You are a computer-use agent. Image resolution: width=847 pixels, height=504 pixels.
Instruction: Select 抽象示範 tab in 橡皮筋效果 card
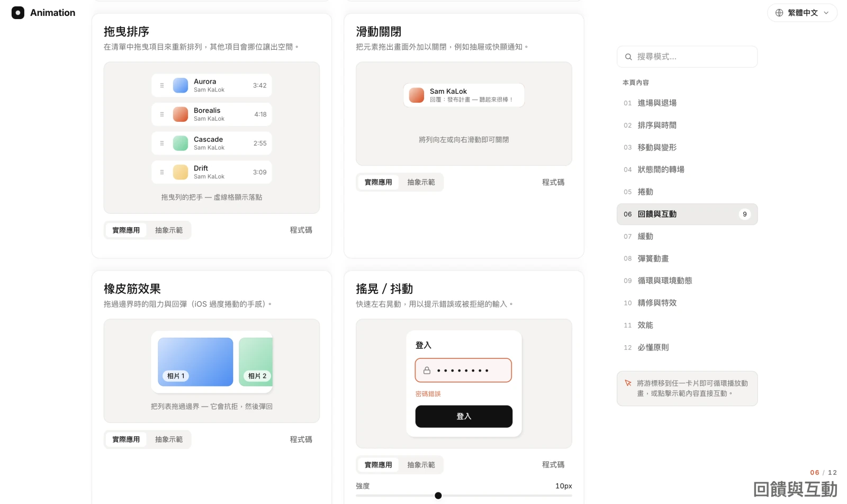169,439
